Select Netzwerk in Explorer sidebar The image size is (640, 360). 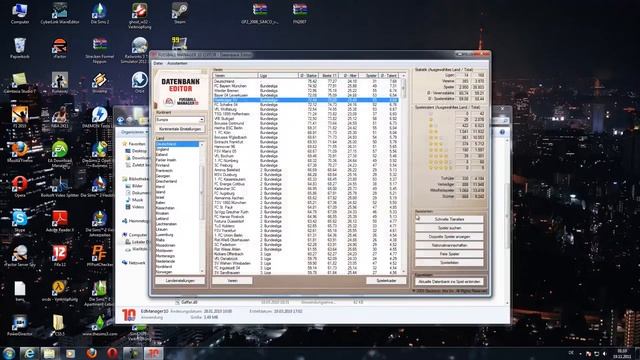133,263
